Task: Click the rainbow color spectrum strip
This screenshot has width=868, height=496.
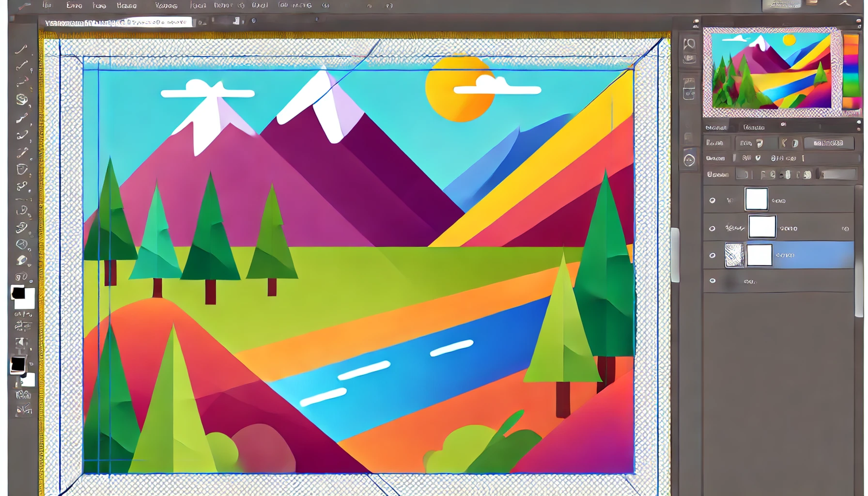Action: point(851,71)
